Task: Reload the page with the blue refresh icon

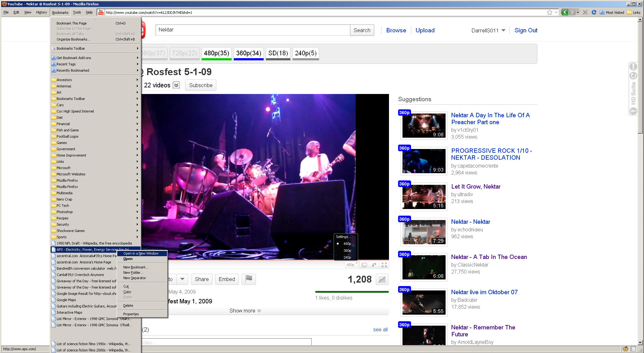Action: (x=594, y=13)
